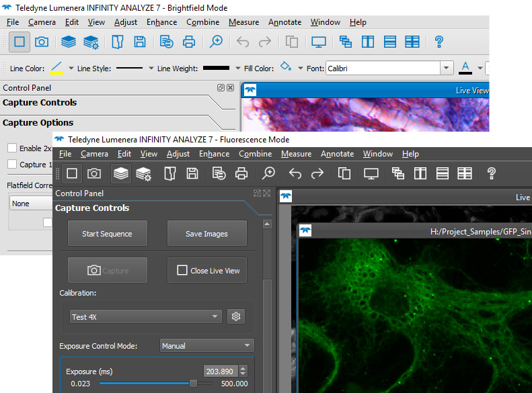Click the open file icon in Brightfield toolbar

click(118, 42)
